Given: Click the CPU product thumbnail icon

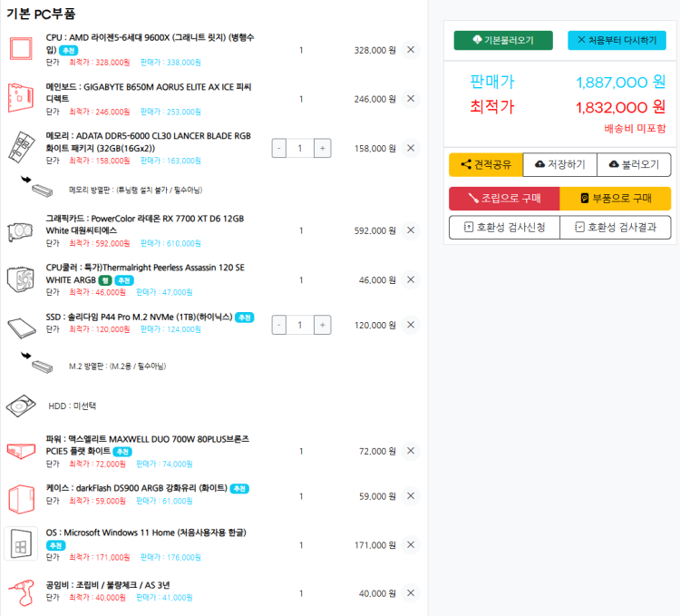Looking at the screenshot, I should tap(21, 49).
